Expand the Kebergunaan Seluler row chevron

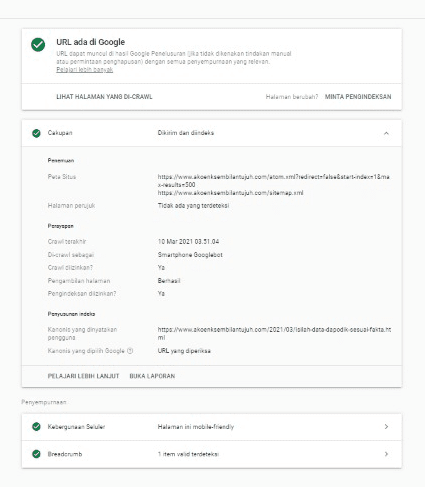(386, 427)
